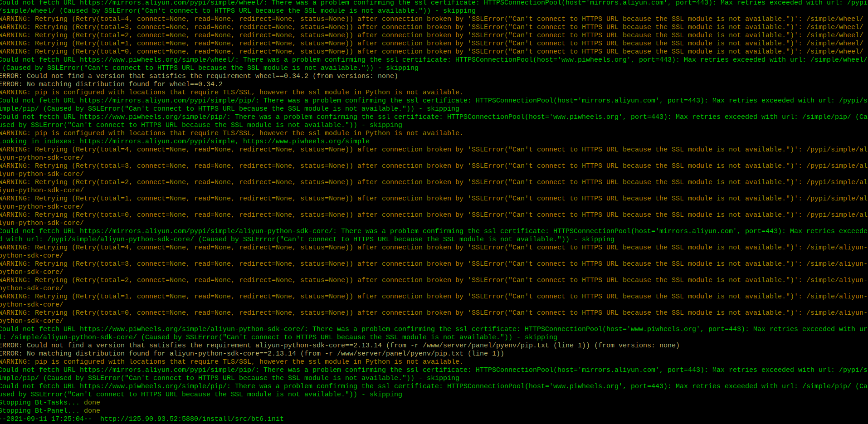Open the piwheels.org/simple URL in the indexes line

(306, 141)
